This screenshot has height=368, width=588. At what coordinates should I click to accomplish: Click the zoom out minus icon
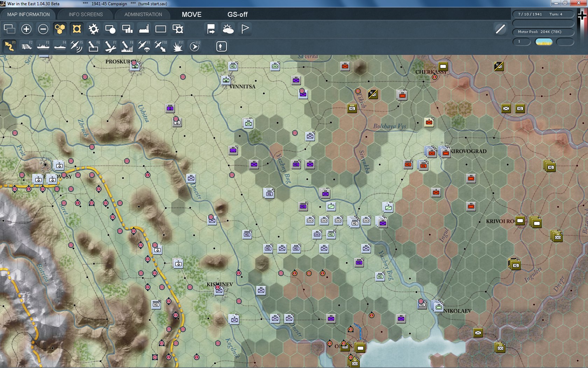pos(43,29)
